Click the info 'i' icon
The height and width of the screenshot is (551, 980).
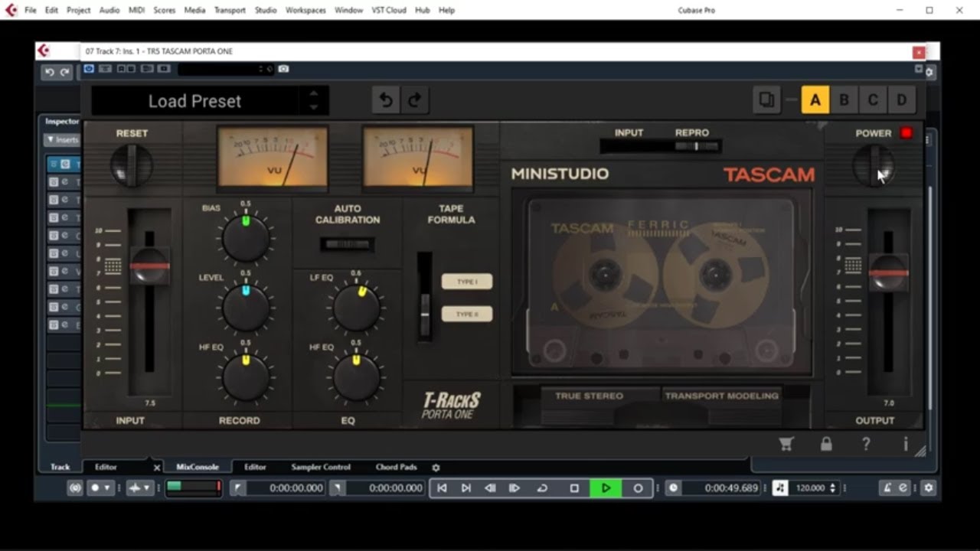tap(905, 444)
